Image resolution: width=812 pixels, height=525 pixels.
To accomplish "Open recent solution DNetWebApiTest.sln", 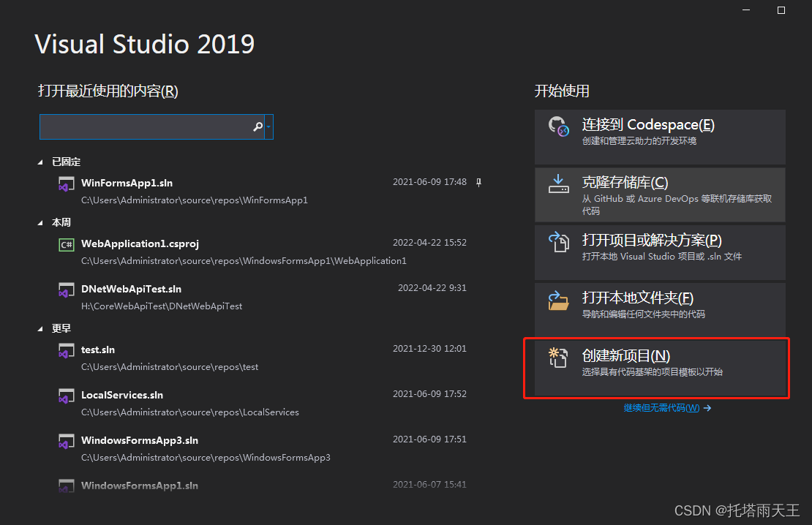I will (131, 289).
